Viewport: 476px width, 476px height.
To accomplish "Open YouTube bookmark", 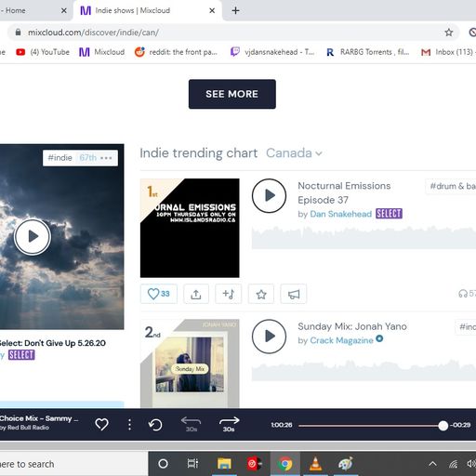I will 43,52.
